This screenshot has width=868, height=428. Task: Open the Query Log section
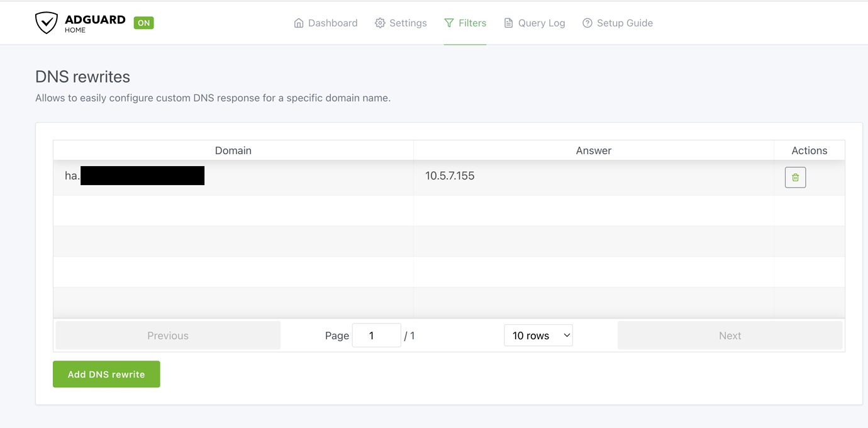pos(541,23)
